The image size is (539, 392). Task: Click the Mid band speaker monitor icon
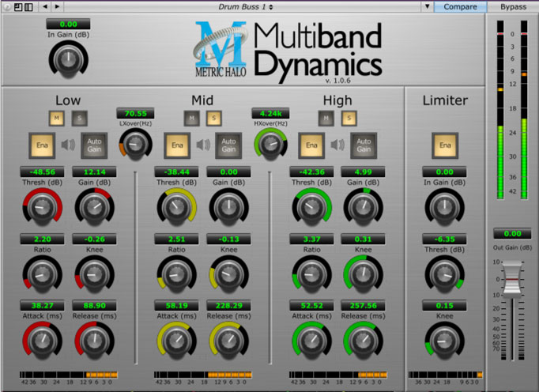[203, 145]
